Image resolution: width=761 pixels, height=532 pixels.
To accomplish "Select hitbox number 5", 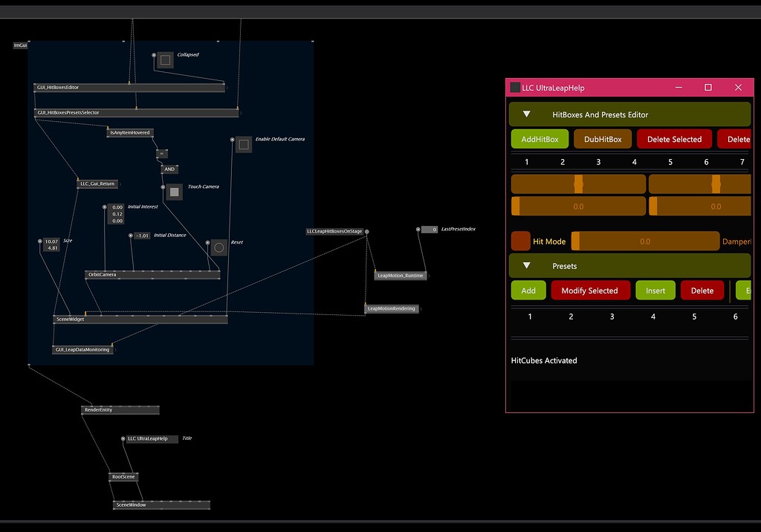I will (x=670, y=162).
